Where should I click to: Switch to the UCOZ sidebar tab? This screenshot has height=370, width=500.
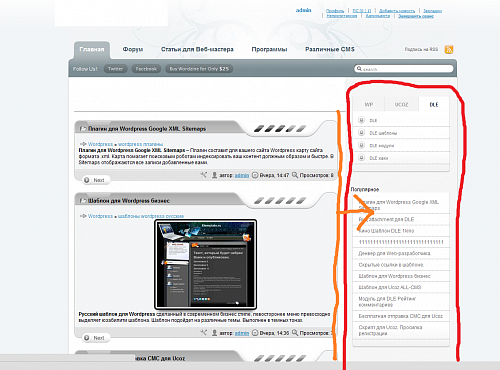[401, 104]
